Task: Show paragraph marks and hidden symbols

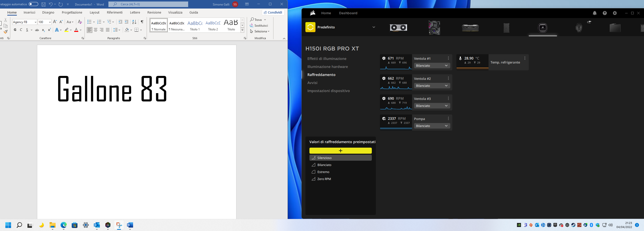Action: pyautogui.click(x=142, y=22)
